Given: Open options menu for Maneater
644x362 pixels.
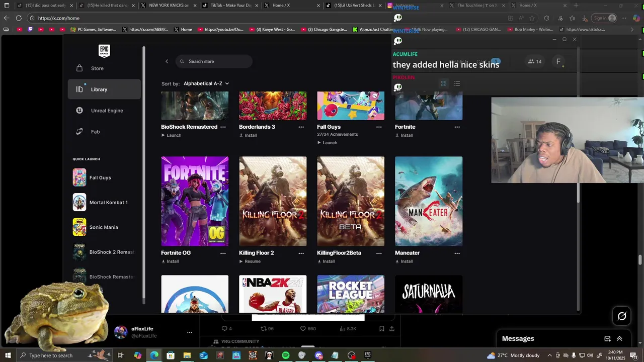Looking at the screenshot, I should click(457, 253).
